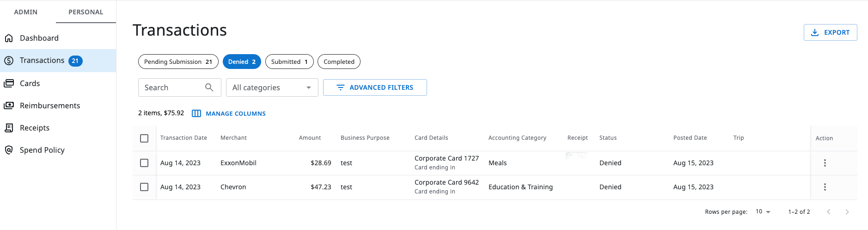
Task: Expand the All categories dropdown
Action: coord(272,87)
